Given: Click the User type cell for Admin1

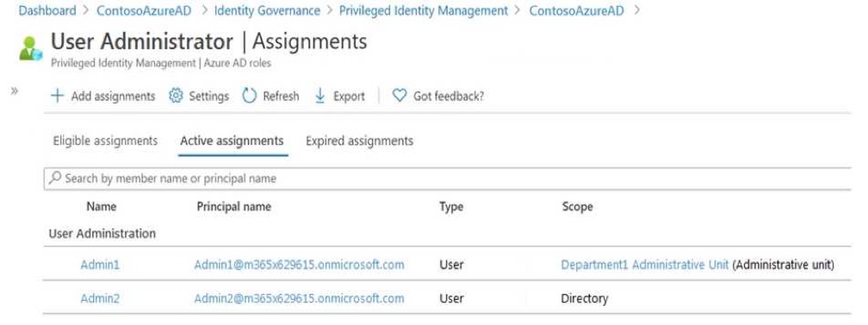Looking at the screenshot, I should (451, 265).
